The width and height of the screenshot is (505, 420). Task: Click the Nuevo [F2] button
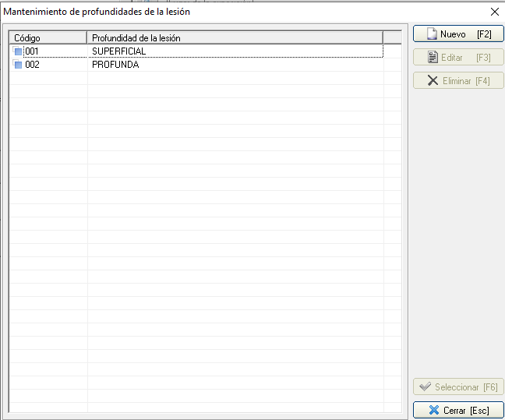click(x=458, y=34)
